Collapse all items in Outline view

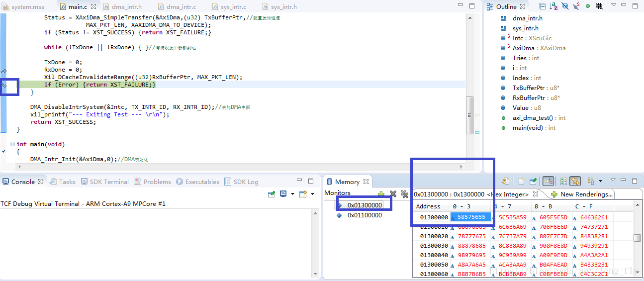tap(542, 6)
